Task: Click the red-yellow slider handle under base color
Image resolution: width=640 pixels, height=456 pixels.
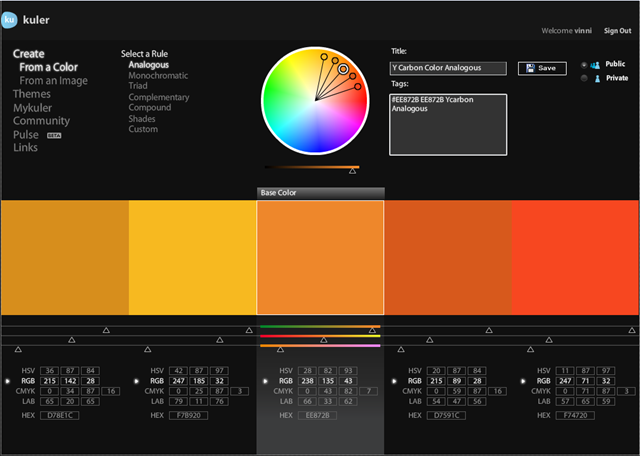Action: [324, 340]
